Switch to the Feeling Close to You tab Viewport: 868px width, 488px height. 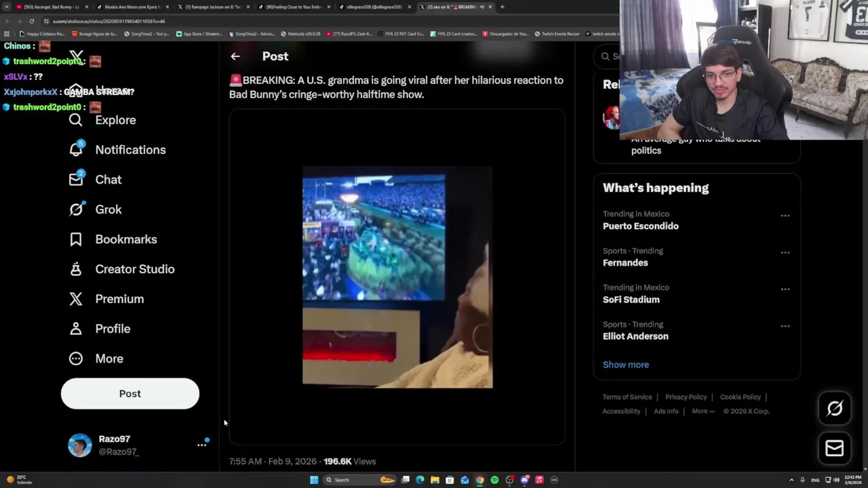click(294, 7)
